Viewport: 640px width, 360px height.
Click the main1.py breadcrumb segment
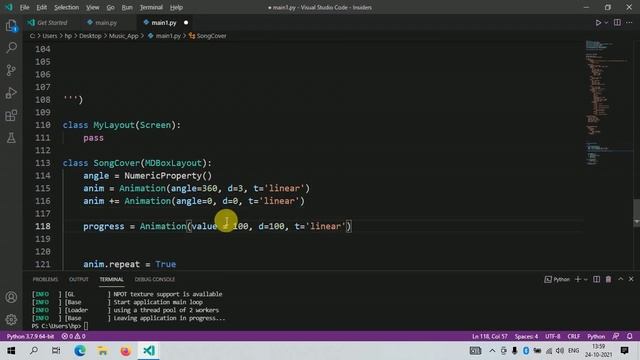tap(168, 36)
